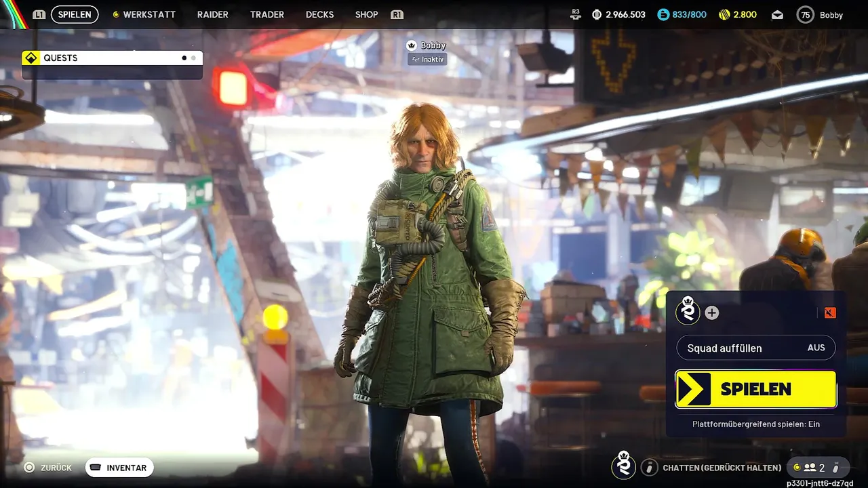Screen dimensions: 868x488
Task: Click player avatar in squad panel
Action: point(688,312)
